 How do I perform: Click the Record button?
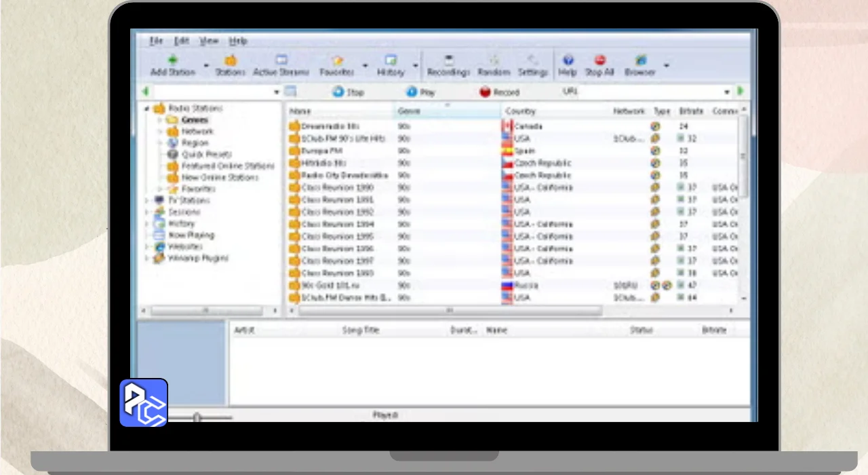[x=499, y=92]
